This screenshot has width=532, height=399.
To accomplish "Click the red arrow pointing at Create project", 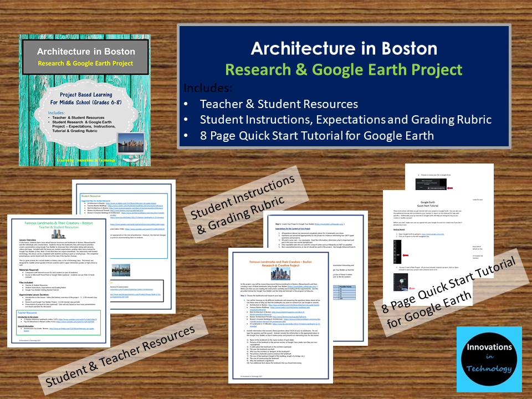I will click(412, 288).
